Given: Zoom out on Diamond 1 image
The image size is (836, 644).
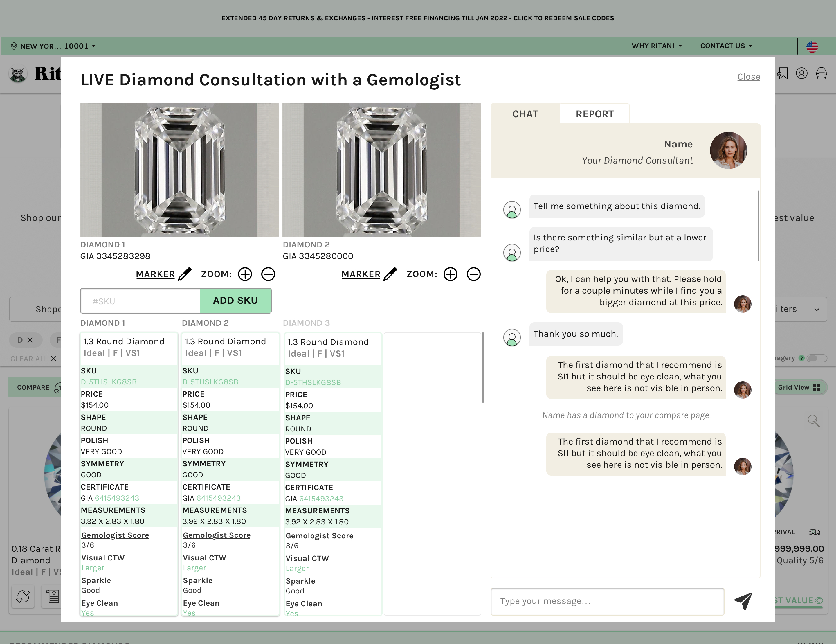Looking at the screenshot, I should [x=268, y=274].
